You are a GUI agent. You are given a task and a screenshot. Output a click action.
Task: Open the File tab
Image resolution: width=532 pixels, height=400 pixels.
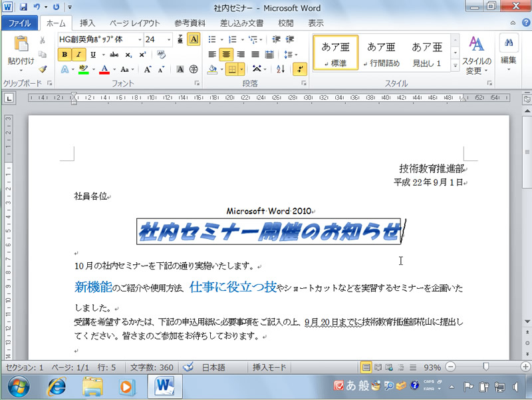pyautogui.click(x=19, y=23)
